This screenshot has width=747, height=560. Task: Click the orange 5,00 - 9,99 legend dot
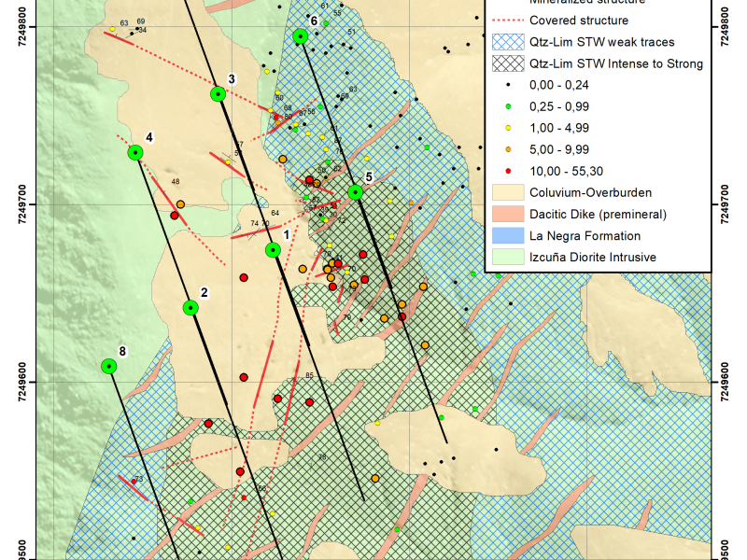(505, 149)
